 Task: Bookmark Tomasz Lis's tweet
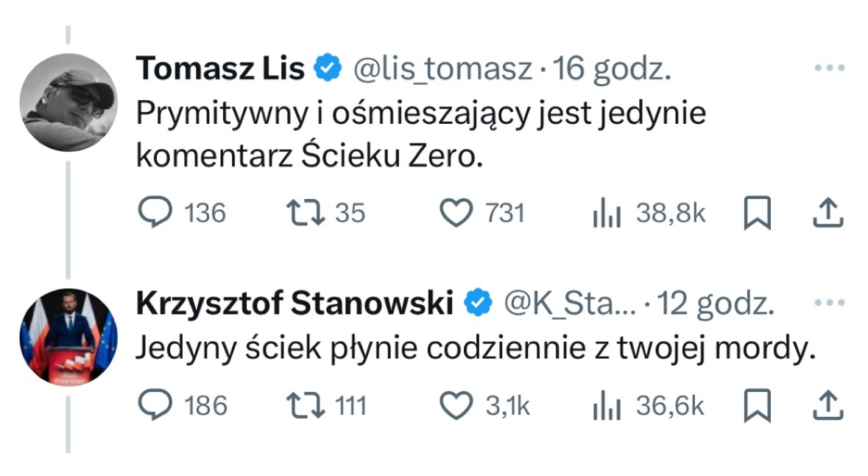point(758,214)
